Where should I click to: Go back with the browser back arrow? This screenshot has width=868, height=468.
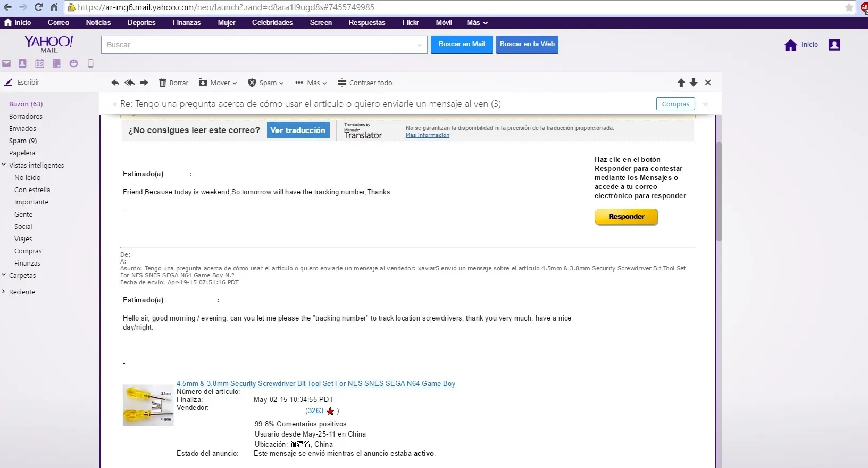click(8, 7)
